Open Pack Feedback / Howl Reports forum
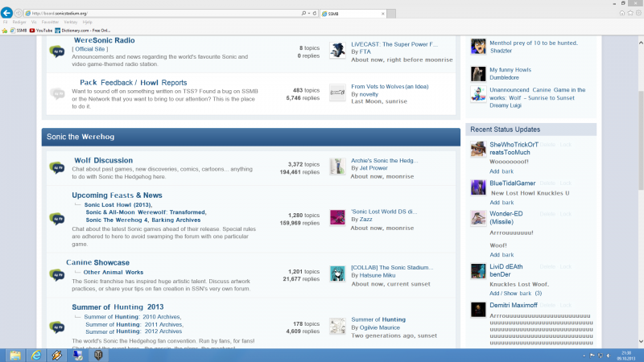The image size is (644, 362). (x=133, y=83)
